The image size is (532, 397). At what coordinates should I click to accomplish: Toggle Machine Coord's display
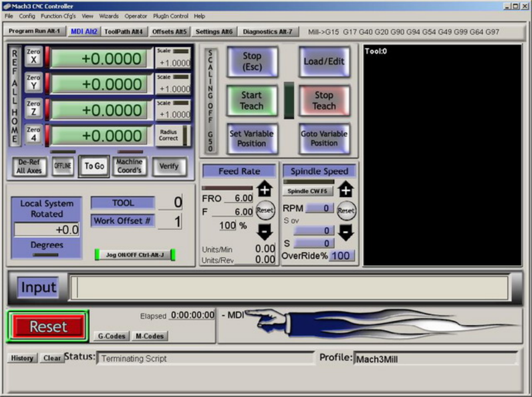pos(129,166)
